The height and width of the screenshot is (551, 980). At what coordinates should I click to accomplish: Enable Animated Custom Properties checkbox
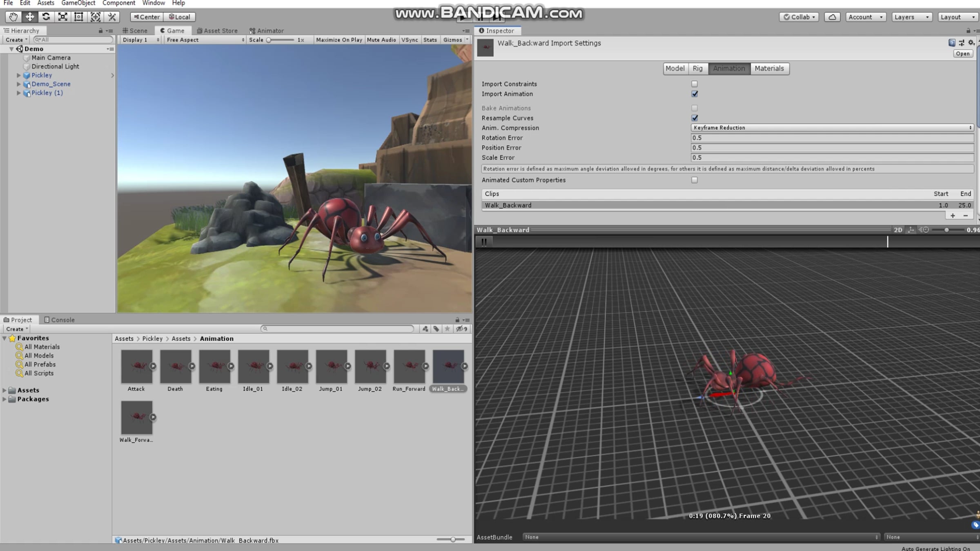[x=695, y=180]
